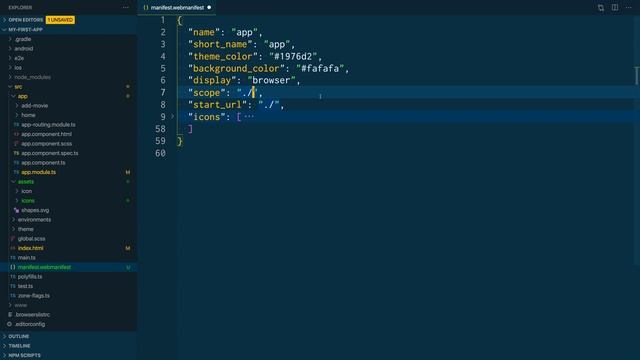Expand the NPM Scripts panel

(24, 355)
